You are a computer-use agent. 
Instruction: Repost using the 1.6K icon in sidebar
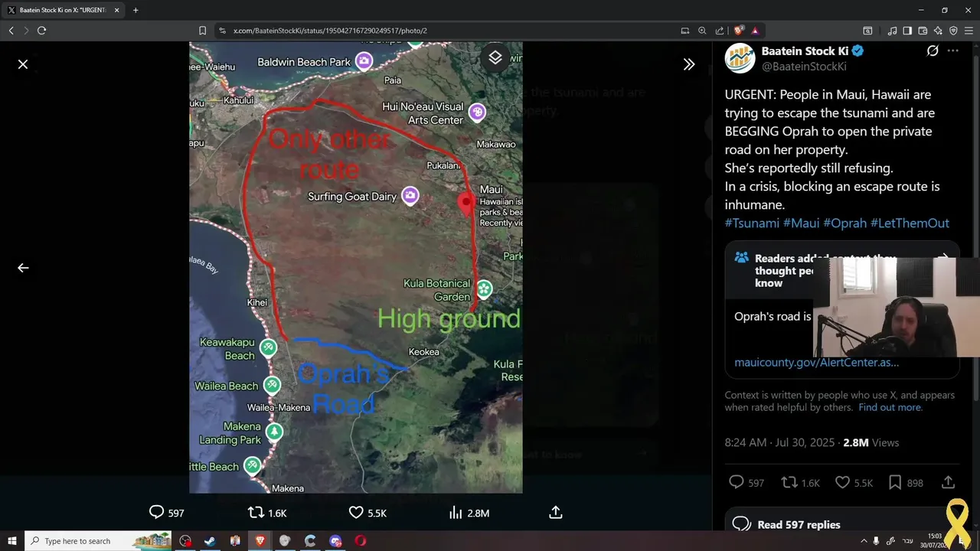click(789, 482)
